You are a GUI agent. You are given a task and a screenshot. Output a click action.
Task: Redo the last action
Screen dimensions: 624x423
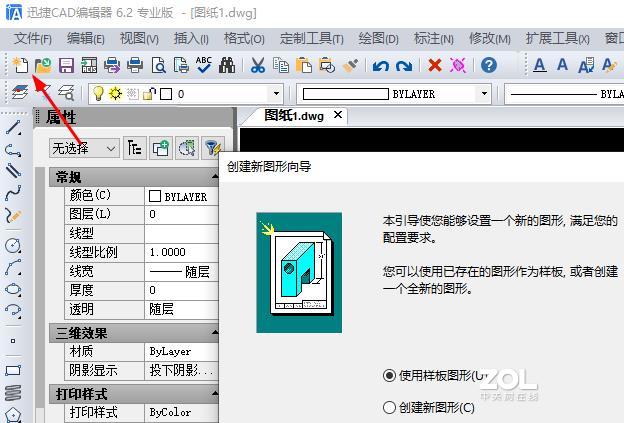pyautogui.click(x=404, y=65)
